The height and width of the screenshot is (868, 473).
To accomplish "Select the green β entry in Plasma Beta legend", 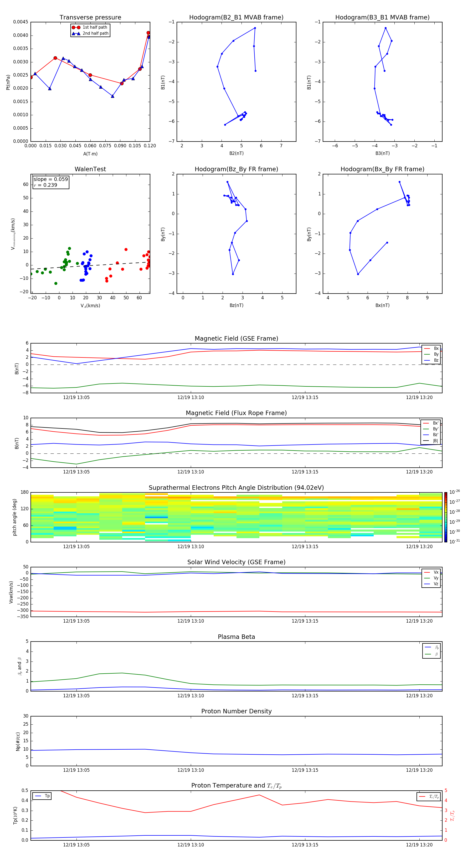I will [x=431, y=654].
